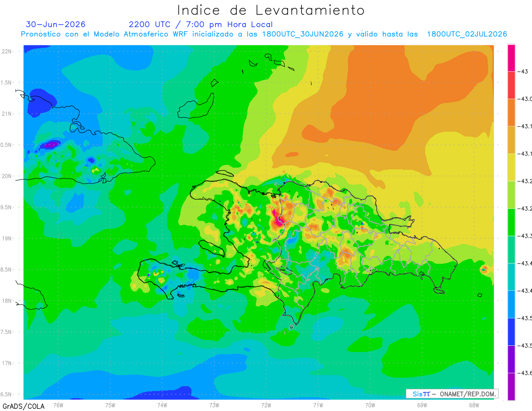The image size is (532, 411).
Task: Select the bright yellow legend swatch
Action: tap(511, 167)
